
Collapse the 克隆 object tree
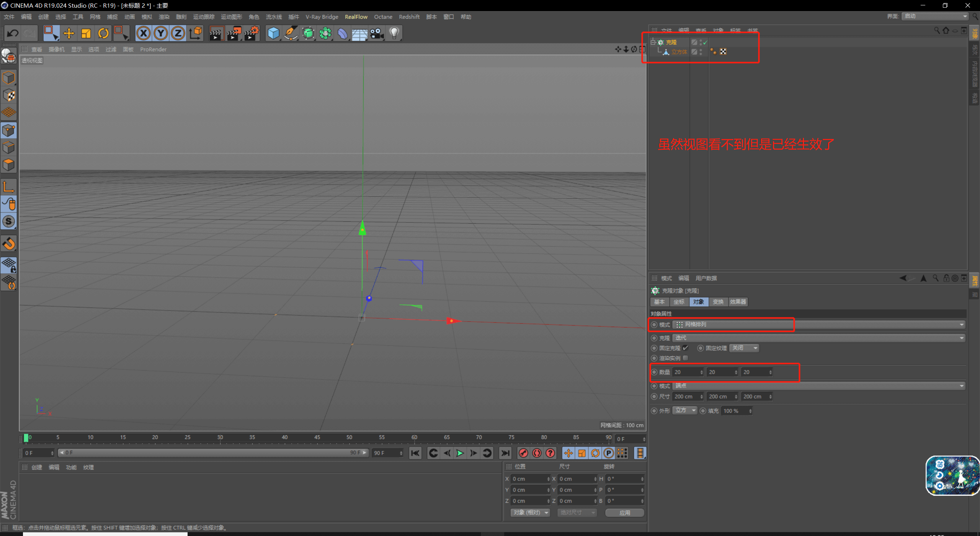coord(653,42)
